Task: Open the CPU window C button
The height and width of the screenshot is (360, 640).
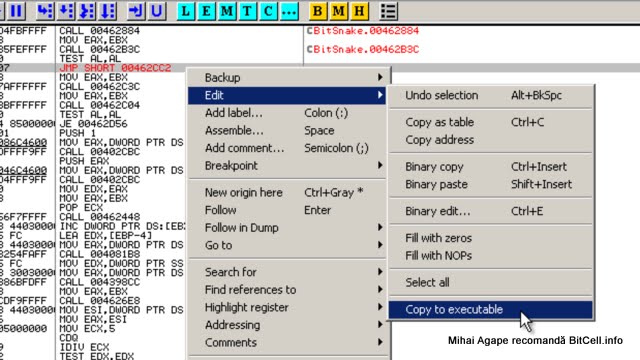Action: 268,11
